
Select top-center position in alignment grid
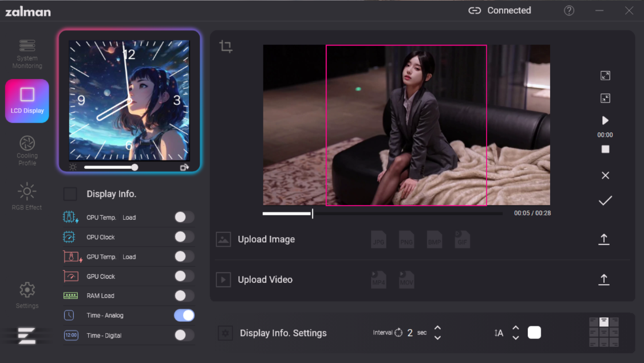604,322
